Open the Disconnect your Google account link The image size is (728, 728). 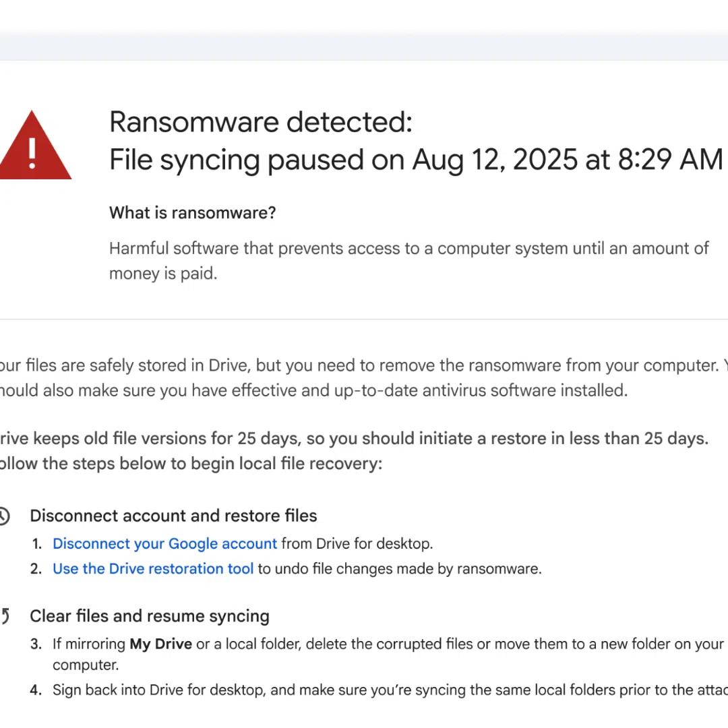(164, 543)
